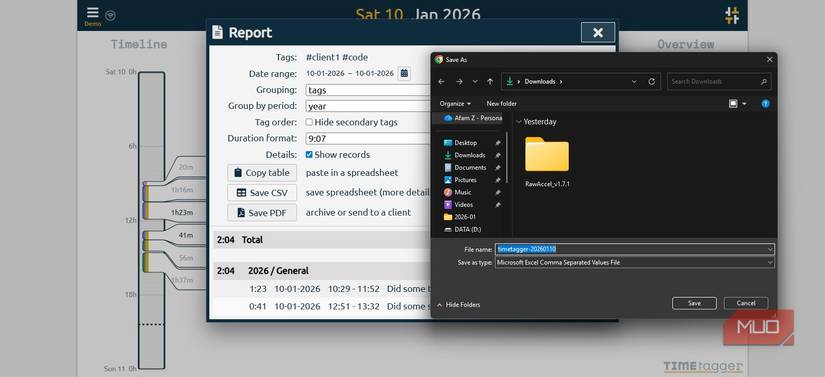
Task: Open the TimeTagger hamburger menu
Action: click(93, 13)
